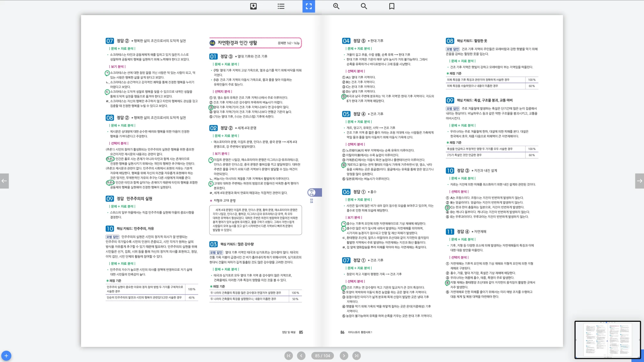Jump to the first page
Screen dimensions: 644x362
[289, 356]
